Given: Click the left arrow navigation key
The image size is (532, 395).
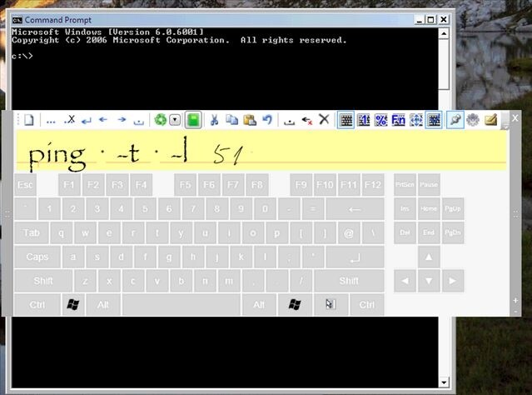Looking at the screenshot, I should pyautogui.click(x=405, y=281).
